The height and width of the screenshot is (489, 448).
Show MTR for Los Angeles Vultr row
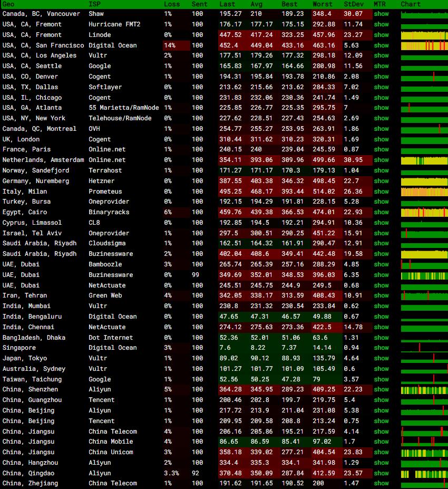382,55
